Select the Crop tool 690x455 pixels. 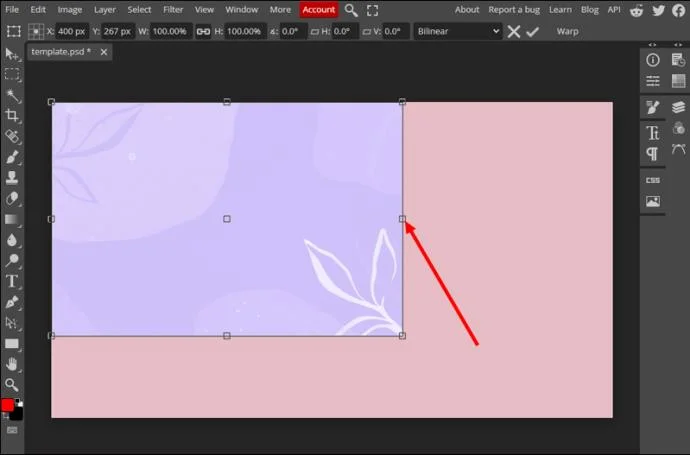point(12,115)
